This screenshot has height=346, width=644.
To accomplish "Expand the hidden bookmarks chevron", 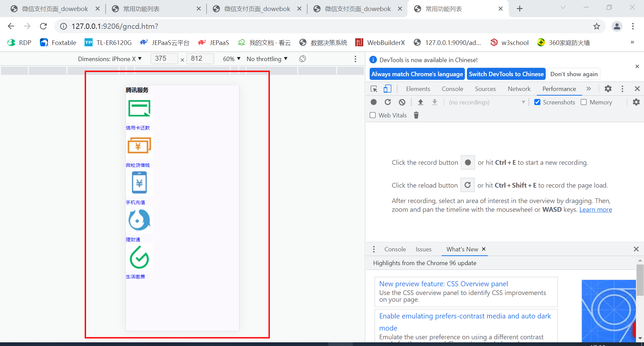I will [632, 42].
